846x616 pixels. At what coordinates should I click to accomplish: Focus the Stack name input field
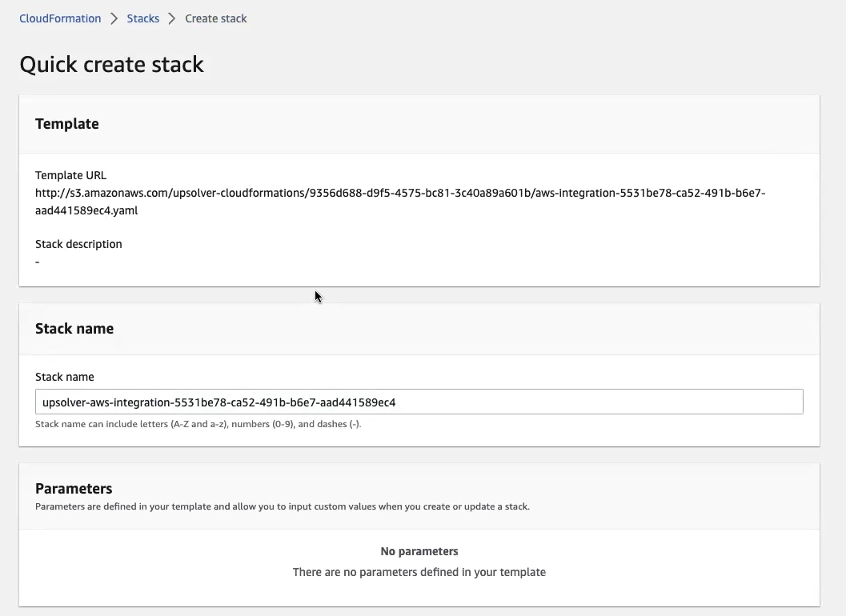419,402
